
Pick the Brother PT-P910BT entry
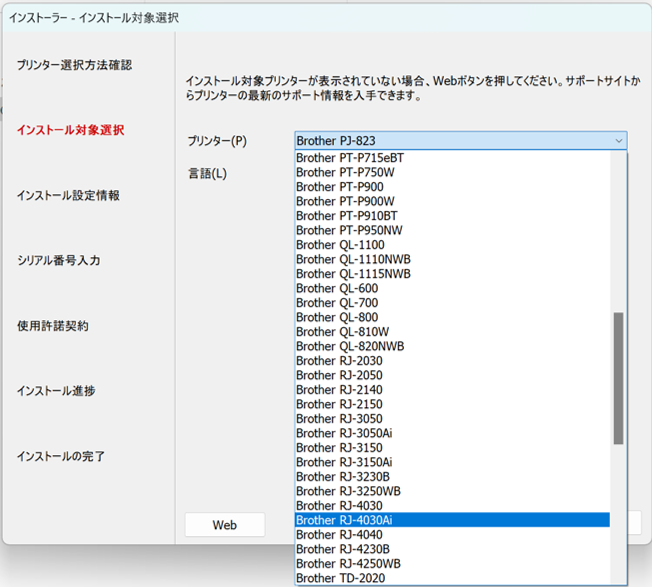(x=452, y=216)
